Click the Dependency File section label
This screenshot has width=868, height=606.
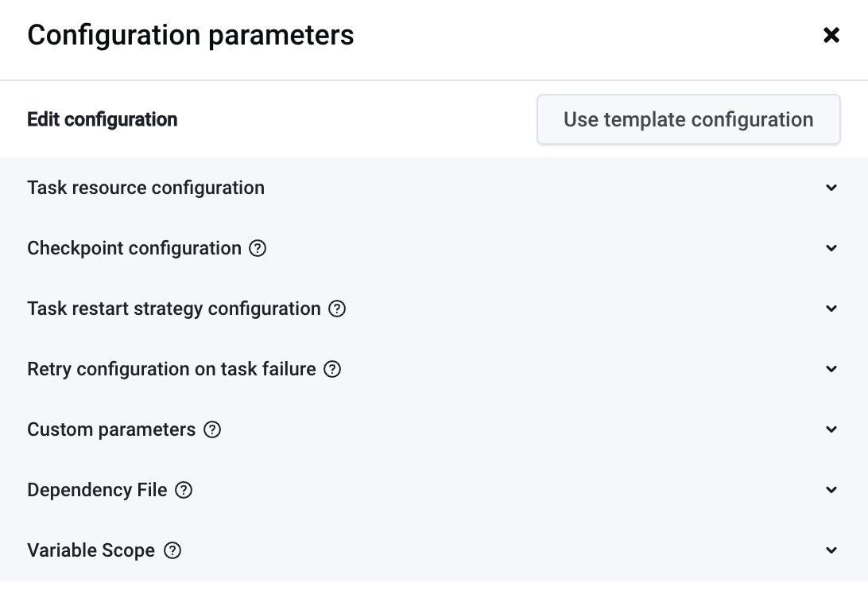(97, 490)
